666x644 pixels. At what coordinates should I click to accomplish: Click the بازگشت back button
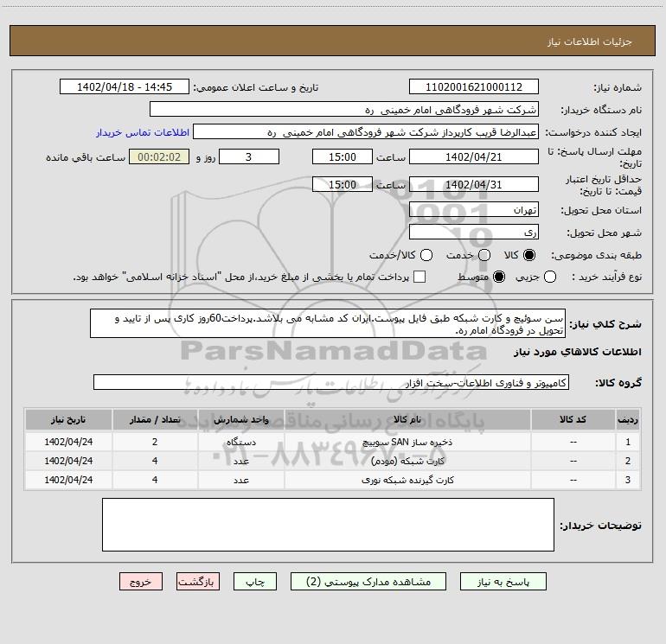click(x=198, y=582)
